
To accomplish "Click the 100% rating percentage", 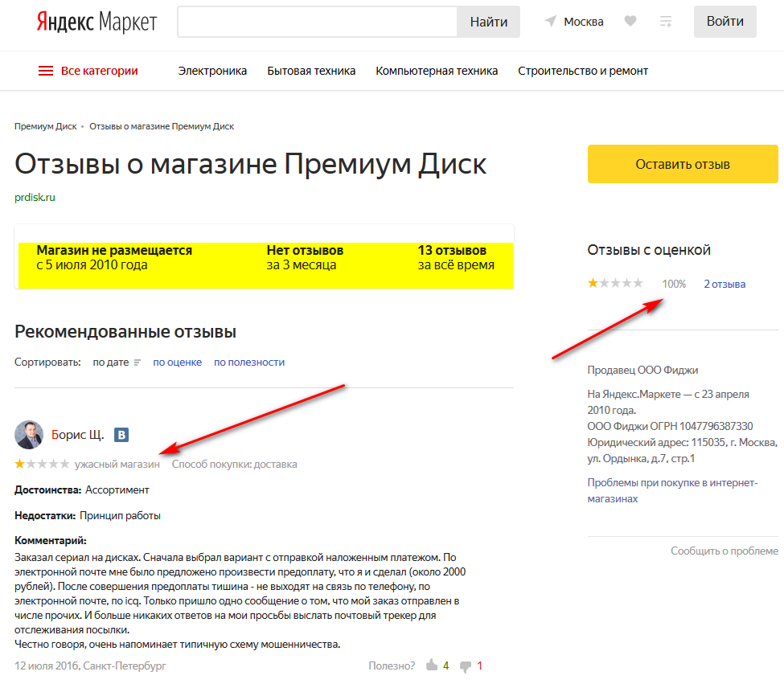I will (674, 284).
